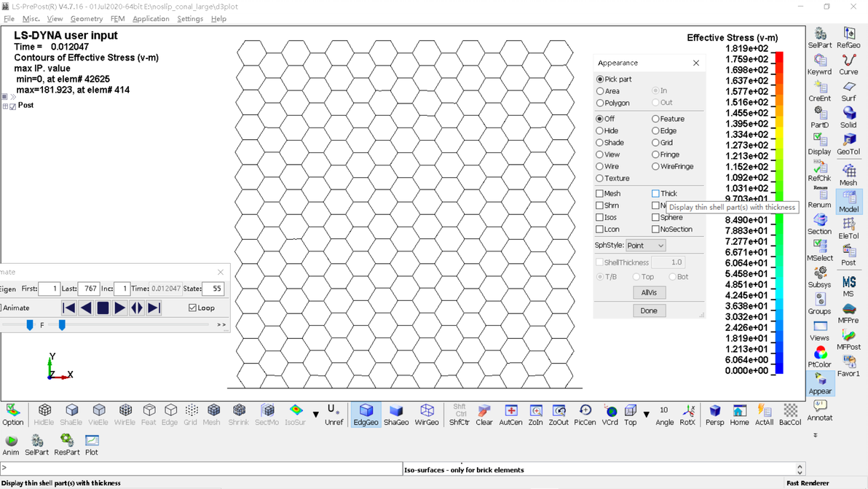Click the Home view icon
868x489 pixels.
(x=739, y=415)
